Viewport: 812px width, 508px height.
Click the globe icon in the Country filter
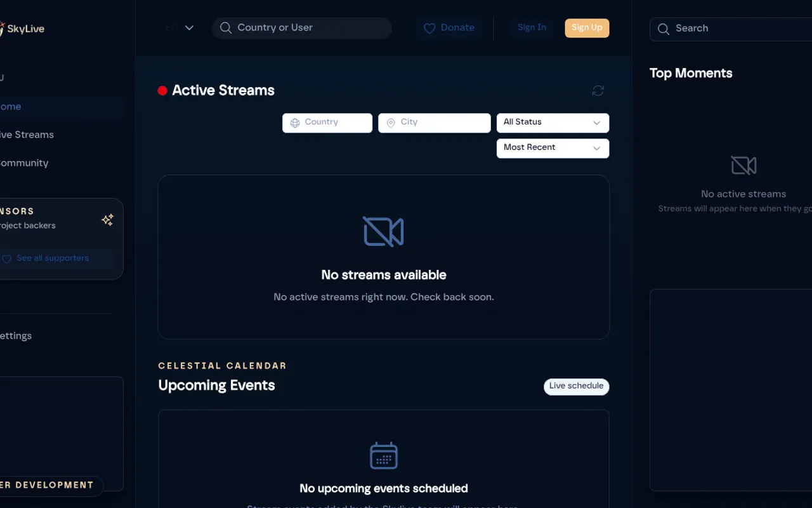pos(295,123)
